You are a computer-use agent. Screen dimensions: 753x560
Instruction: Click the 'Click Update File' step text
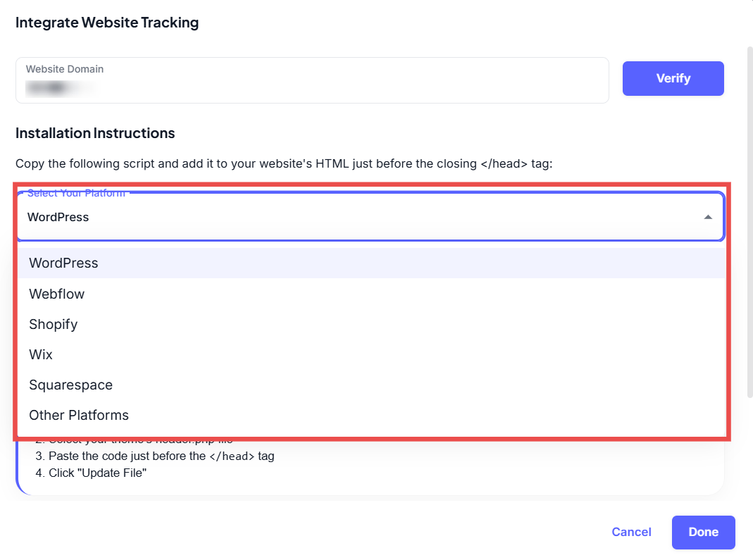coord(92,473)
